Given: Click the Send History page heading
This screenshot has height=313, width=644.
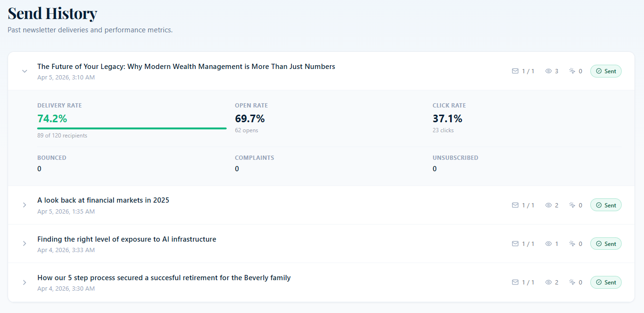Looking at the screenshot, I should point(52,13).
